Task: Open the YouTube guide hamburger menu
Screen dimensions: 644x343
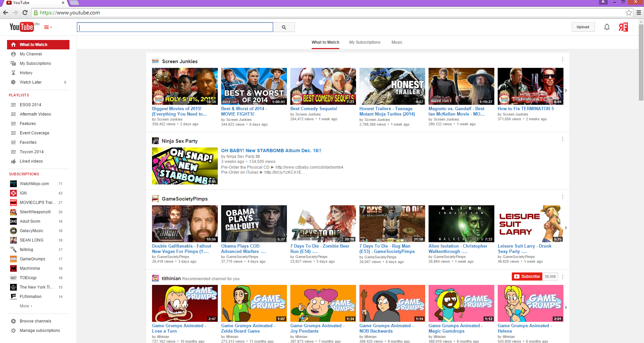Action: click(x=48, y=27)
